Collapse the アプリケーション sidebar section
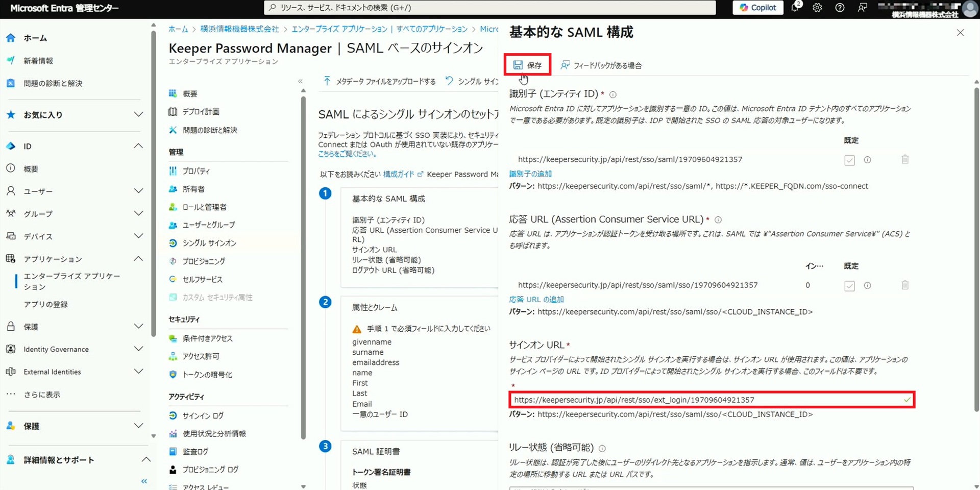Screen dimensions: 980x490 click(138, 259)
